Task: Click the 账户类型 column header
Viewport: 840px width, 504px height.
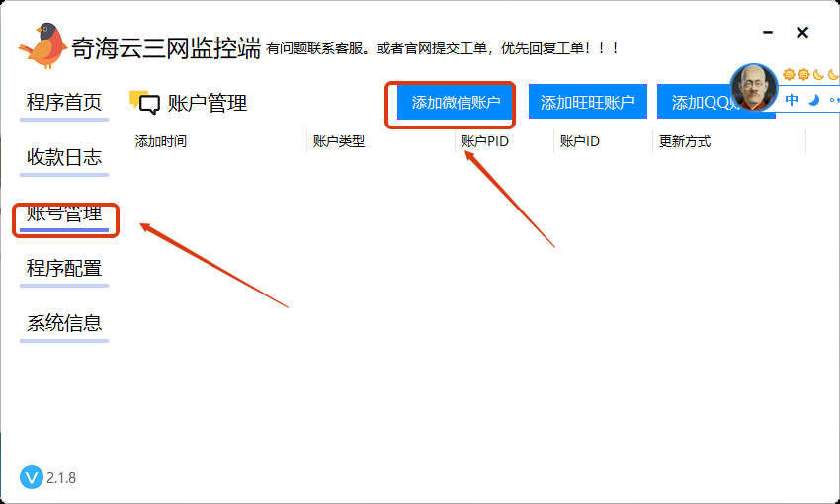Action: [339, 141]
